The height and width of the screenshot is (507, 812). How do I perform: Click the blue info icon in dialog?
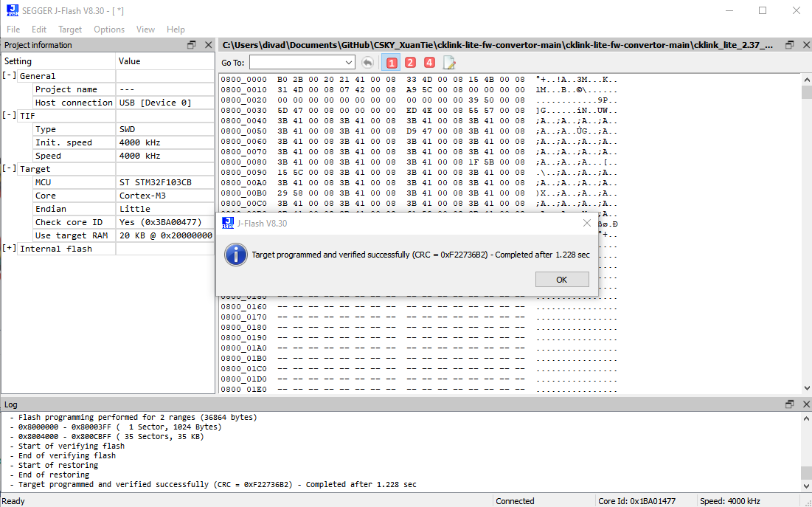pyautogui.click(x=235, y=255)
